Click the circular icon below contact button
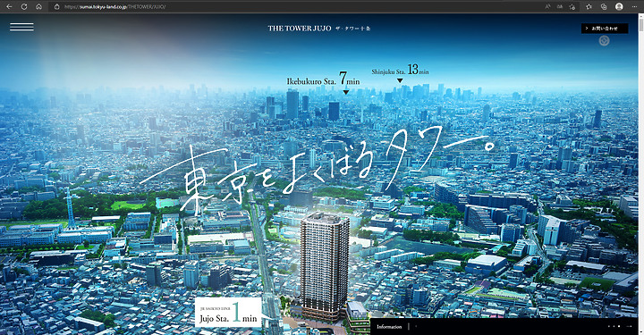 click(x=604, y=40)
